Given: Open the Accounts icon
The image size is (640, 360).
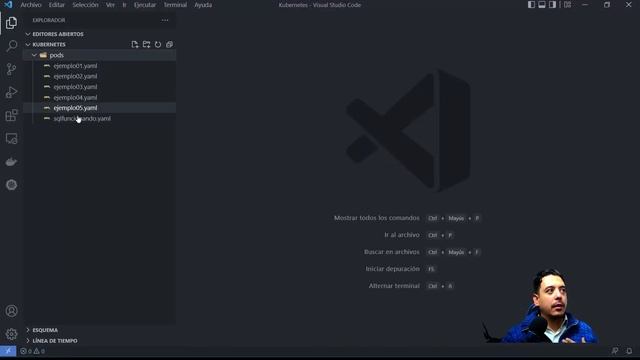Looking at the screenshot, I should point(11,311).
